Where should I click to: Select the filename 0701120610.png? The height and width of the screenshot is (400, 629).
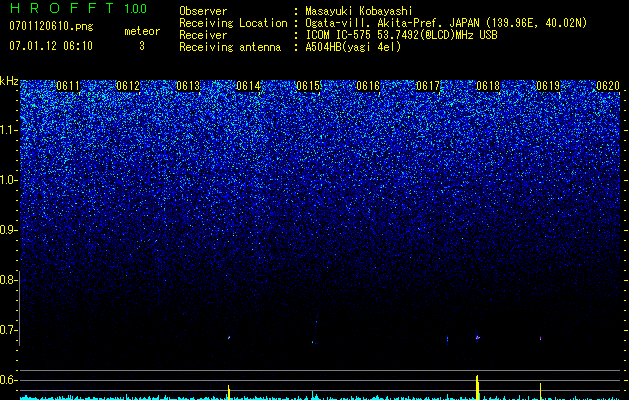coord(51,27)
